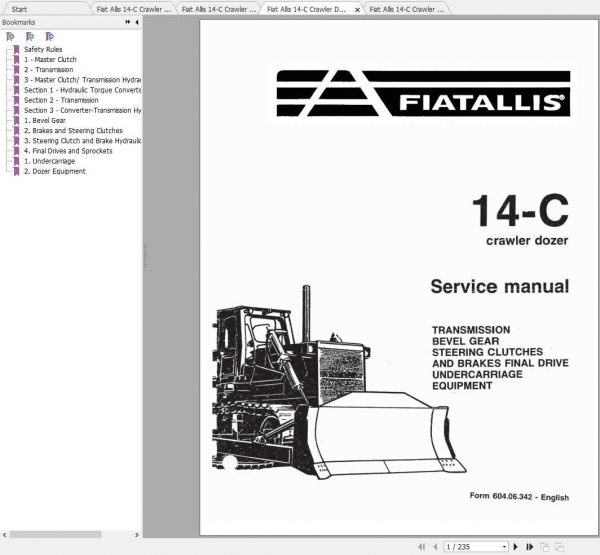Image resolution: width=600 pixels, height=555 pixels.
Task: Go to the first page
Action: tap(422, 547)
